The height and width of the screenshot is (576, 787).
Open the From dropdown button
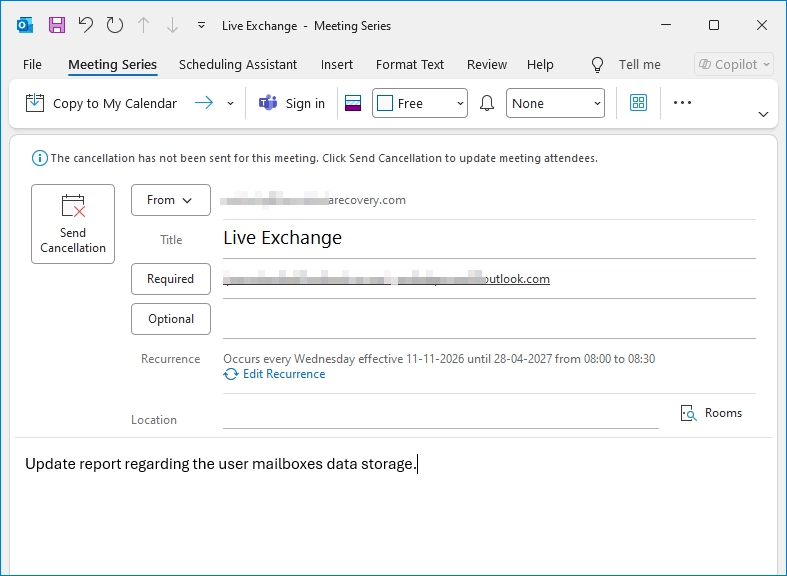[171, 200]
